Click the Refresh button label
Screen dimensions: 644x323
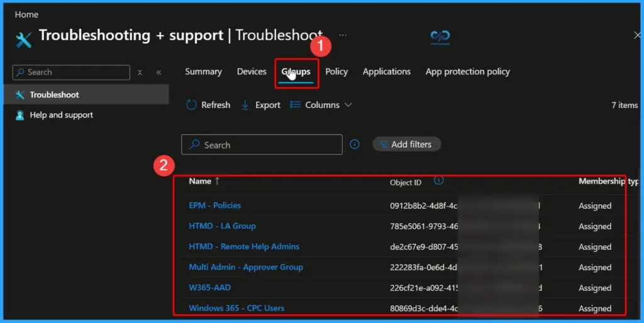click(x=216, y=105)
